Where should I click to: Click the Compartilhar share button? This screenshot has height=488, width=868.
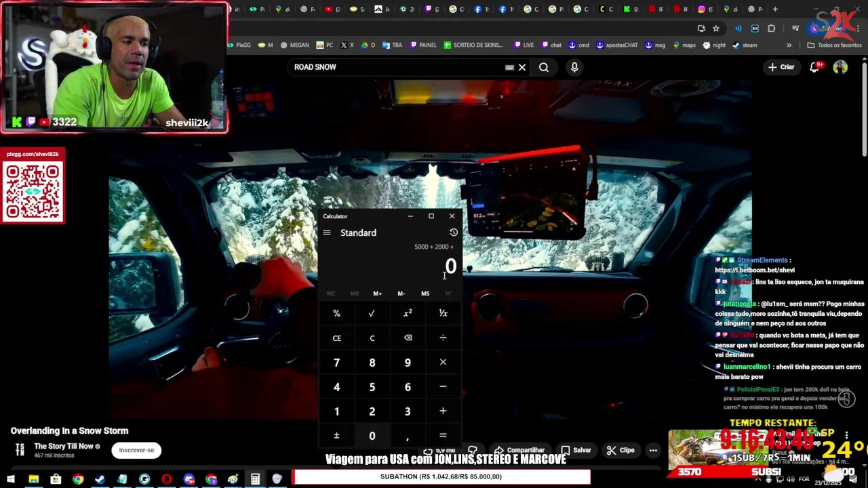[x=520, y=450]
